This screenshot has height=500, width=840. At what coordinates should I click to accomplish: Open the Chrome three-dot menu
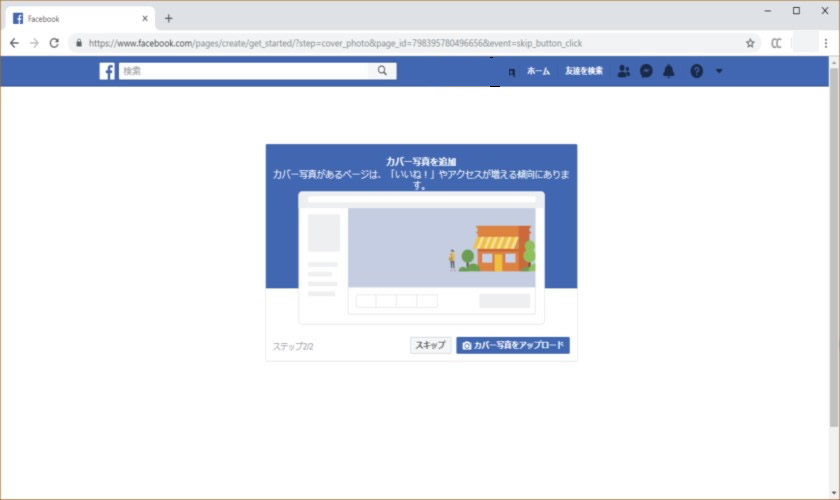[x=826, y=43]
